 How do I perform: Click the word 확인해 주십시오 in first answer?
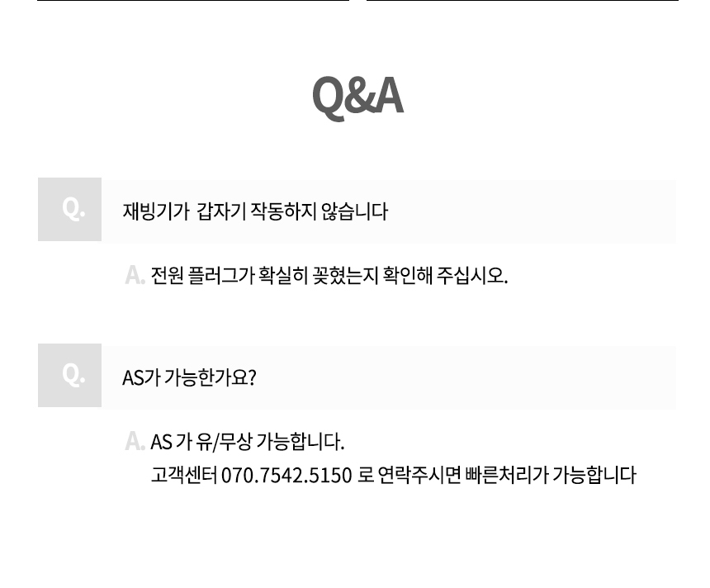click(446, 275)
